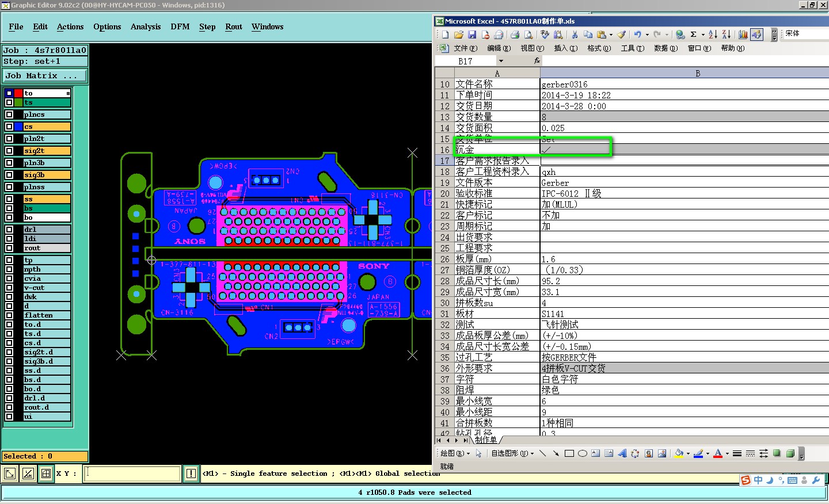The height and width of the screenshot is (504, 829).
Task: Apply the yellow Fill Color bucket
Action: (x=679, y=453)
